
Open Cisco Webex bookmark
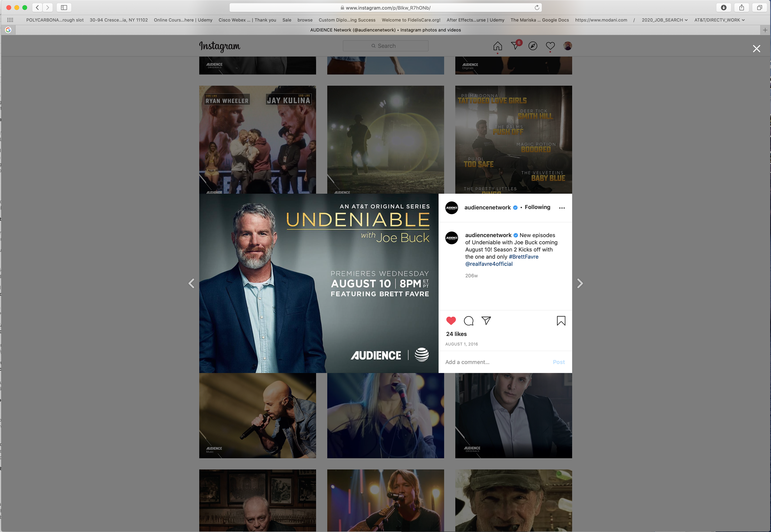[x=247, y=20]
